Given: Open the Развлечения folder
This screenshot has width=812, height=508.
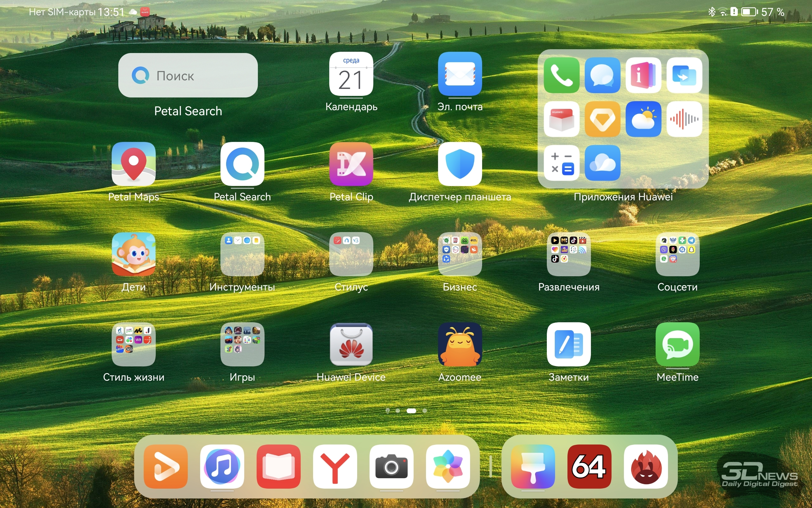Looking at the screenshot, I should click(x=568, y=254).
